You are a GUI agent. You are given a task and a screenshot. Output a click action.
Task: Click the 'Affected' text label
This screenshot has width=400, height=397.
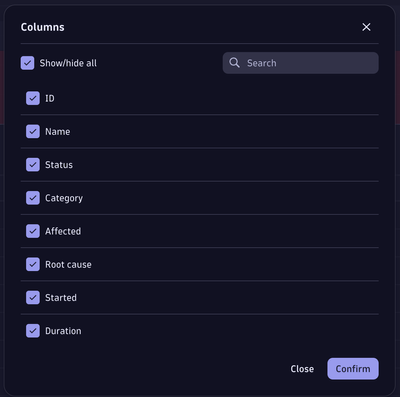(x=63, y=231)
